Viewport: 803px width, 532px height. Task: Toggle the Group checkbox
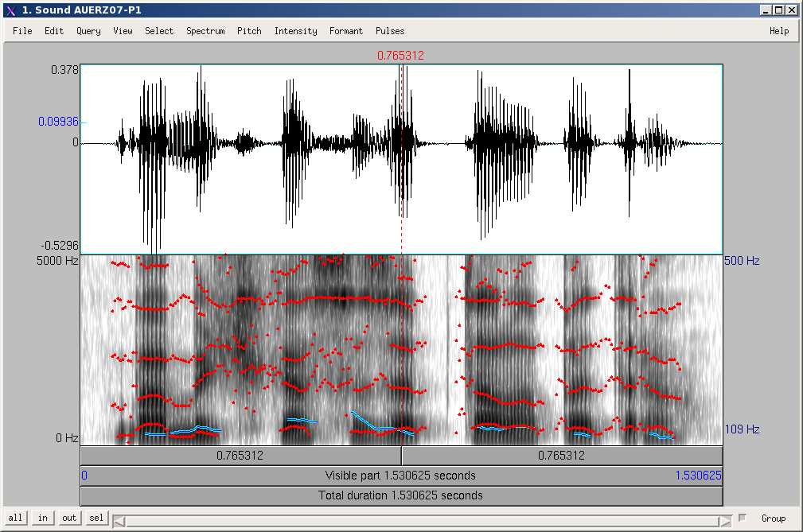743,518
